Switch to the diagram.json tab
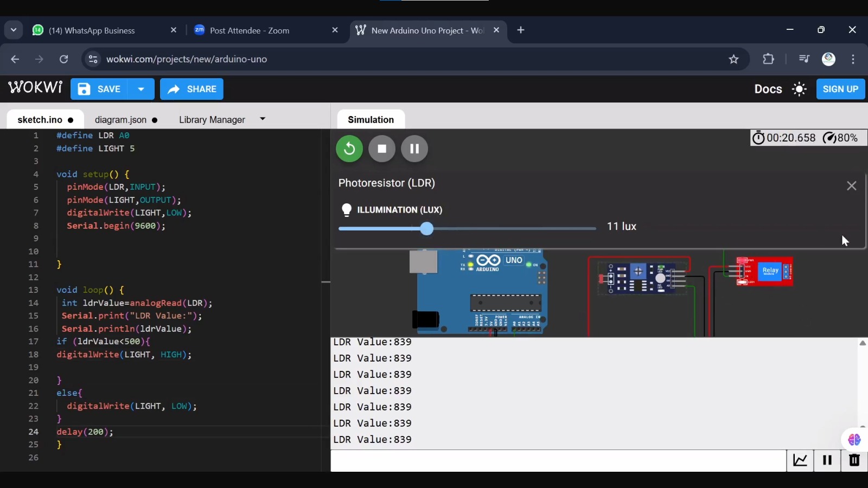868x488 pixels. pos(120,120)
